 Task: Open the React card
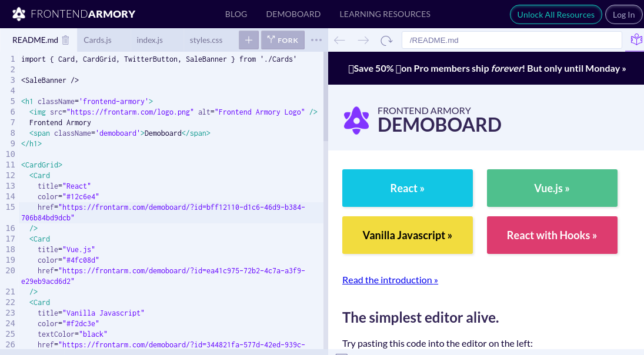coord(408,188)
